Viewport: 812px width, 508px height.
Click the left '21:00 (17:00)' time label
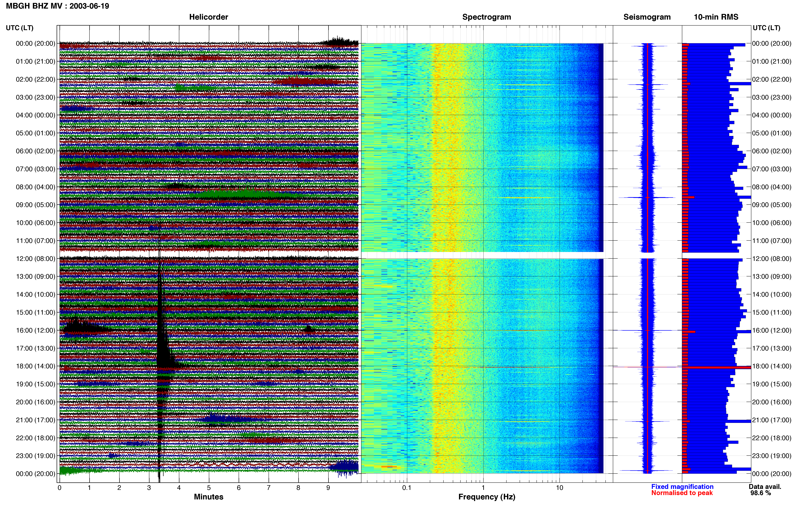[x=36, y=420]
